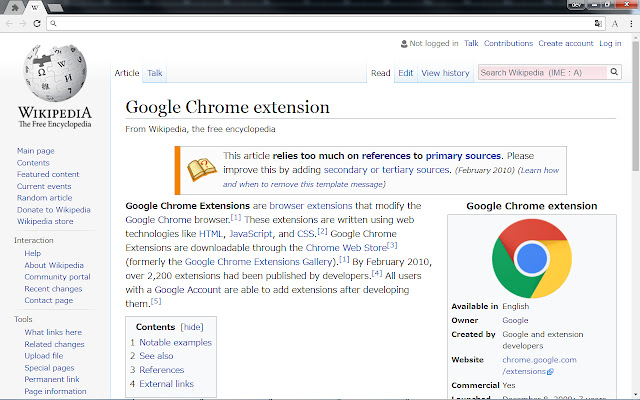Click the page's vertical scrollbar
This screenshot has width=640, height=400.
point(634,150)
